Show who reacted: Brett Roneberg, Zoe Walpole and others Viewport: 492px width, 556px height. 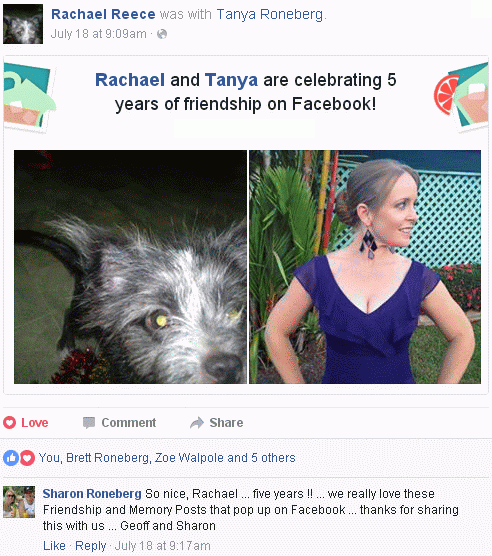[167, 458]
